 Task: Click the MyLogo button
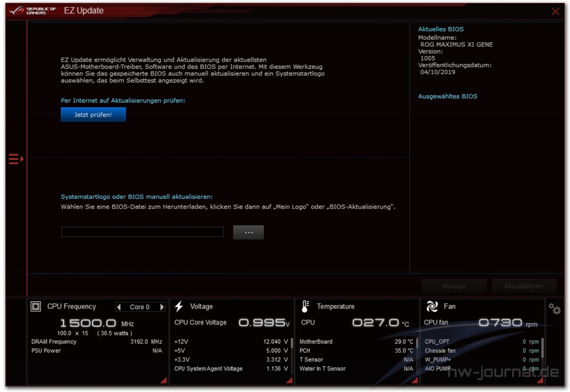coord(454,286)
